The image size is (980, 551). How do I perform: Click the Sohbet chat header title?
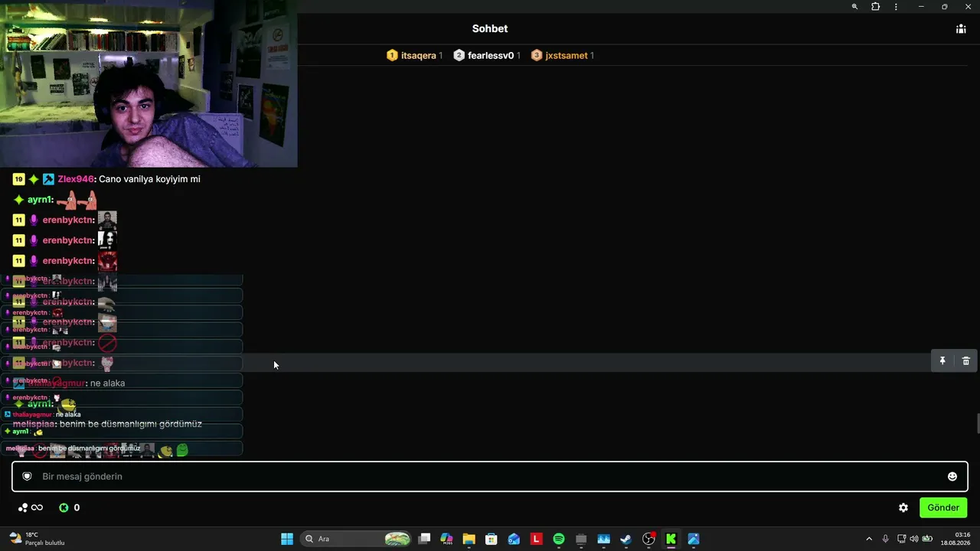click(x=490, y=29)
